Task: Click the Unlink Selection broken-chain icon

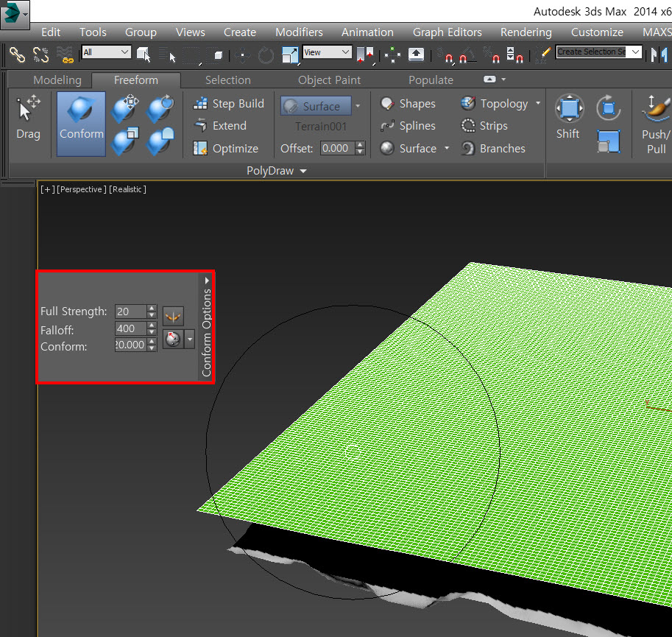Action: (41, 55)
